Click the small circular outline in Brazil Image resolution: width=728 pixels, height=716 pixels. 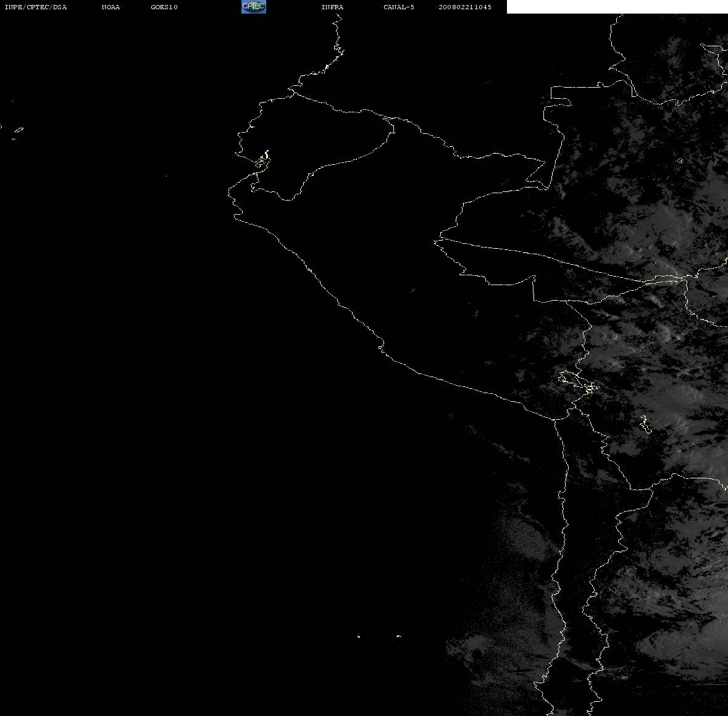point(680,160)
